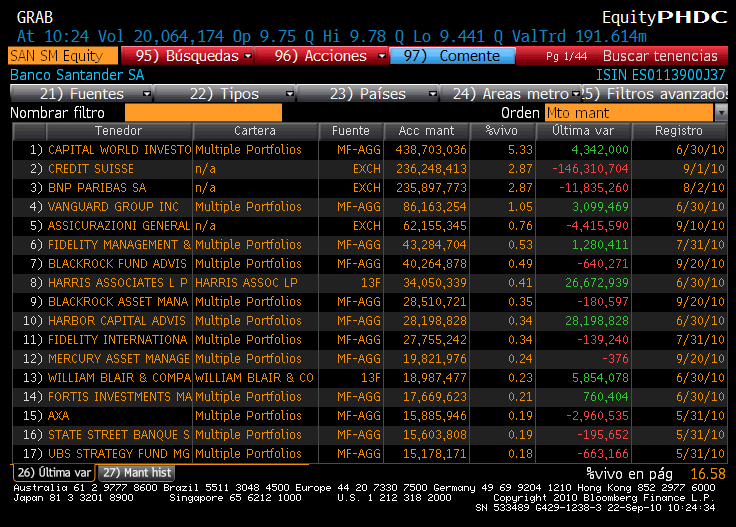
Task: Sort by Acc mant column header
Action: pos(426,131)
